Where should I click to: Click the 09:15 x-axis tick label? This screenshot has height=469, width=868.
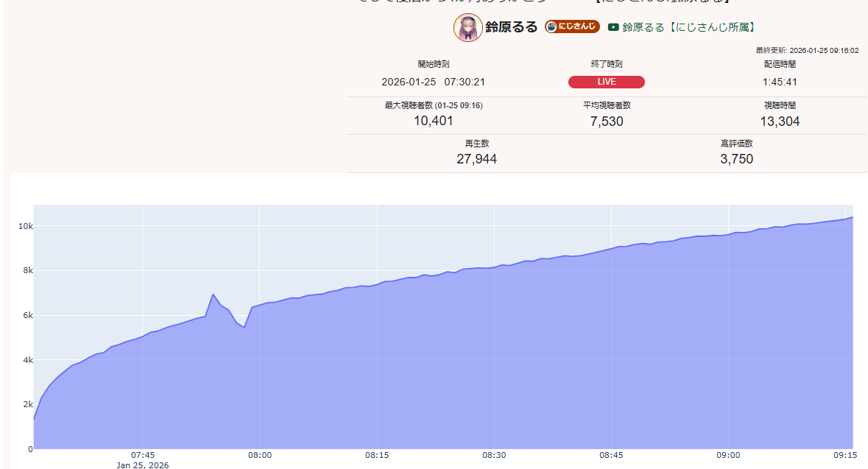845,455
